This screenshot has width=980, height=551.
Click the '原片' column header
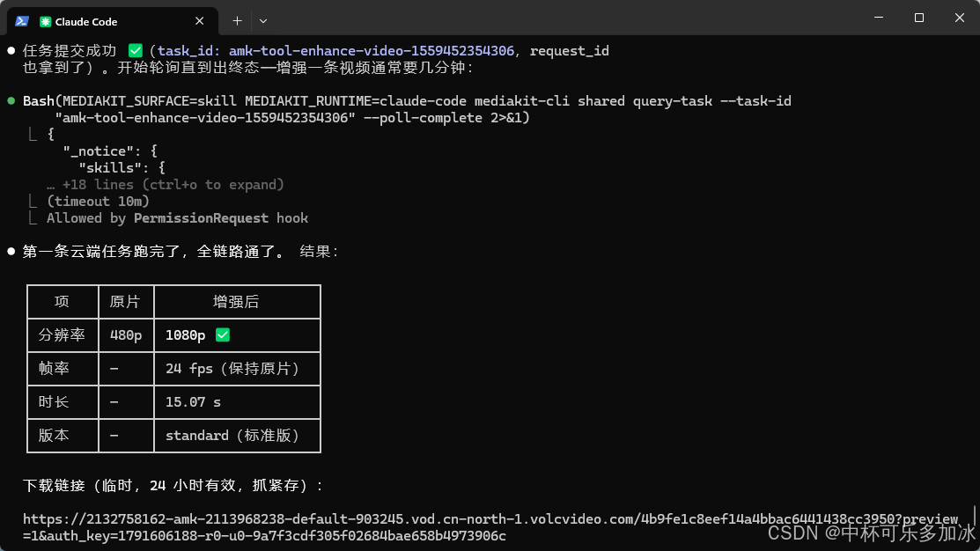point(125,302)
